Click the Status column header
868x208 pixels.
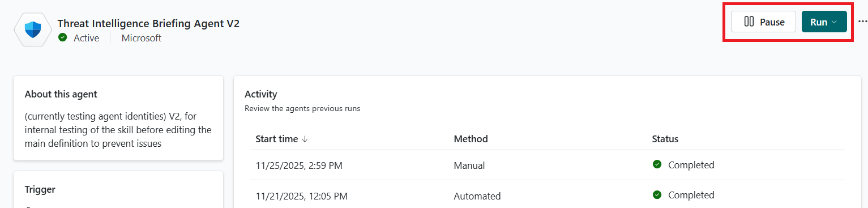[665, 139]
